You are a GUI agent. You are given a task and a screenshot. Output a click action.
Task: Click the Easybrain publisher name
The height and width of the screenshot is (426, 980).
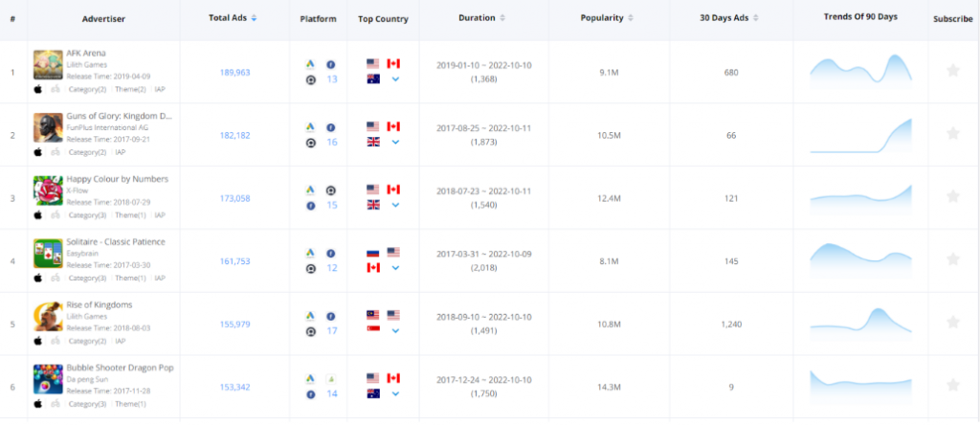coord(82,254)
